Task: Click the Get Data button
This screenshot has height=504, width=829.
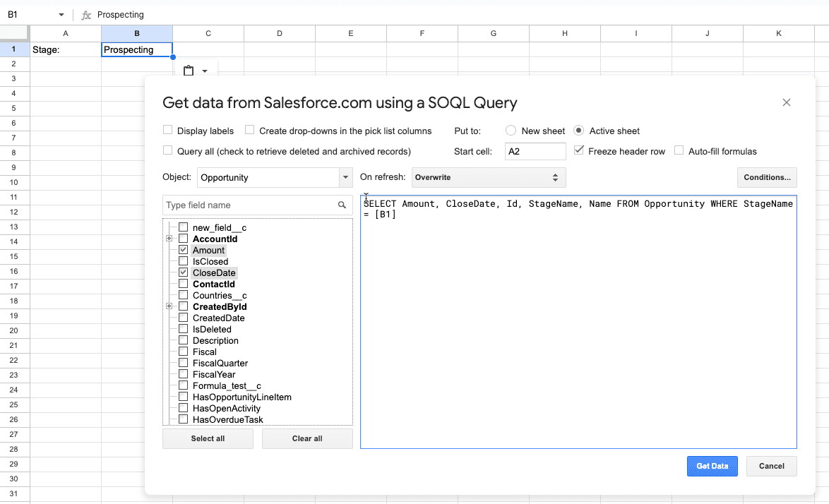Action: (712, 466)
